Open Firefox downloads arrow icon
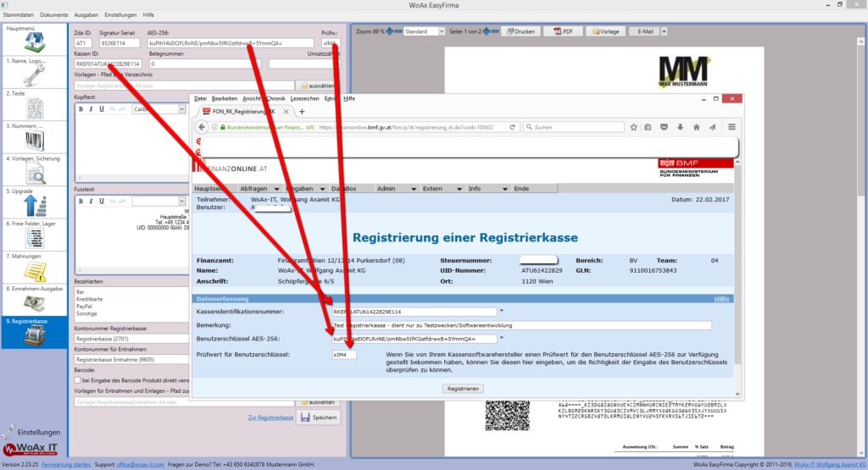868x470 pixels. coord(681,127)
